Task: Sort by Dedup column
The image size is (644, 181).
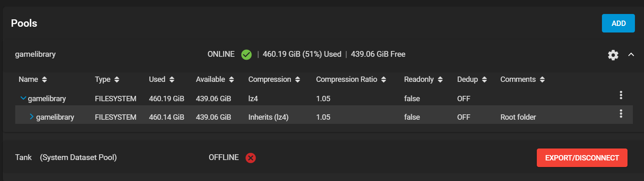Action: point(472,79)
